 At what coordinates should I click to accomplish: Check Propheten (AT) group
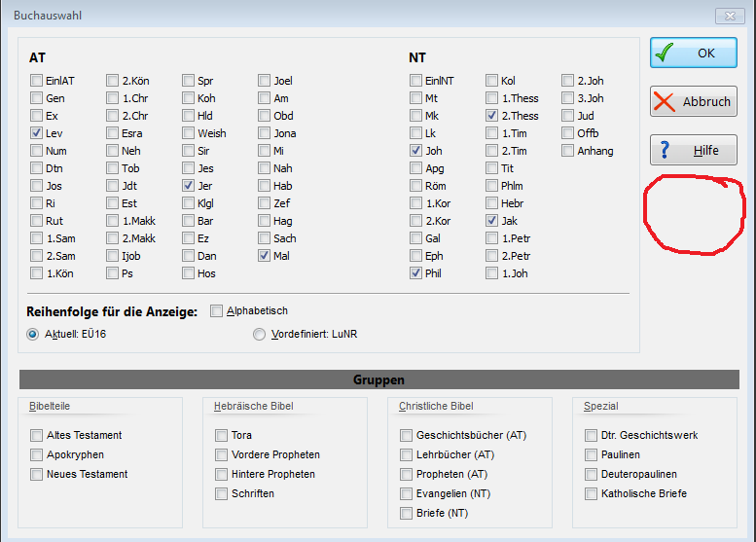point(406,475)
